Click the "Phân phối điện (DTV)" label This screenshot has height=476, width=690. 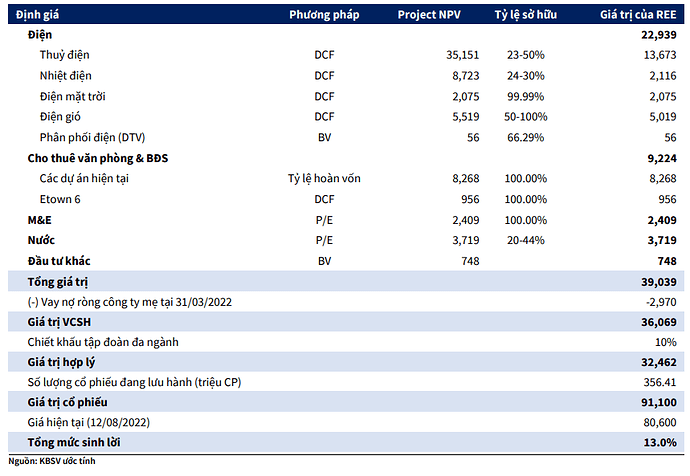(92, 136)
